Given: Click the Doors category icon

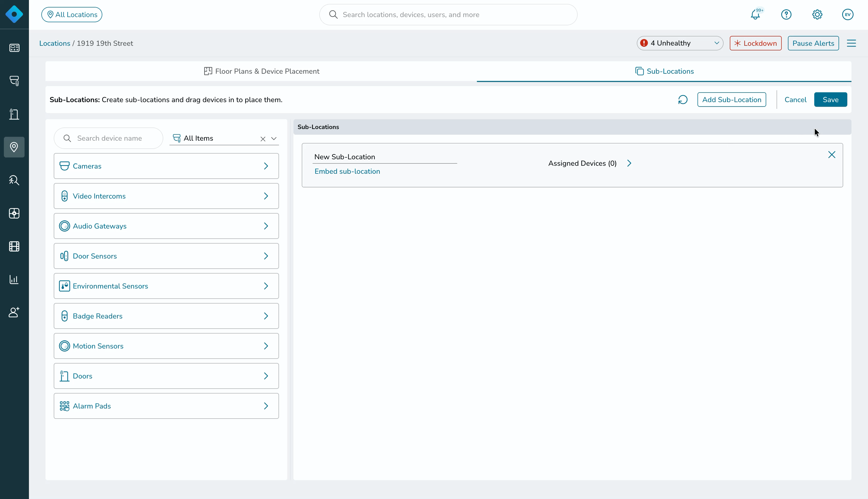Looking at the screenshot, I should coord(64,376).
